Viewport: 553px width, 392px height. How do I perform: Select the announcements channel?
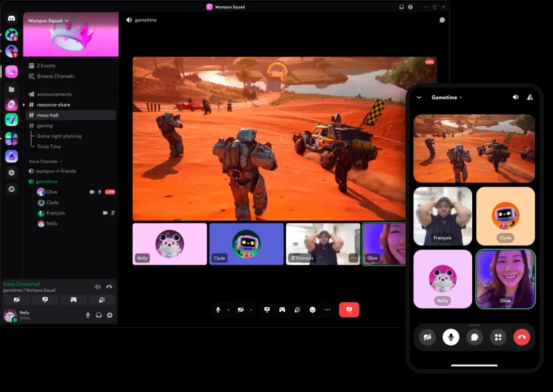pos(71,94)
